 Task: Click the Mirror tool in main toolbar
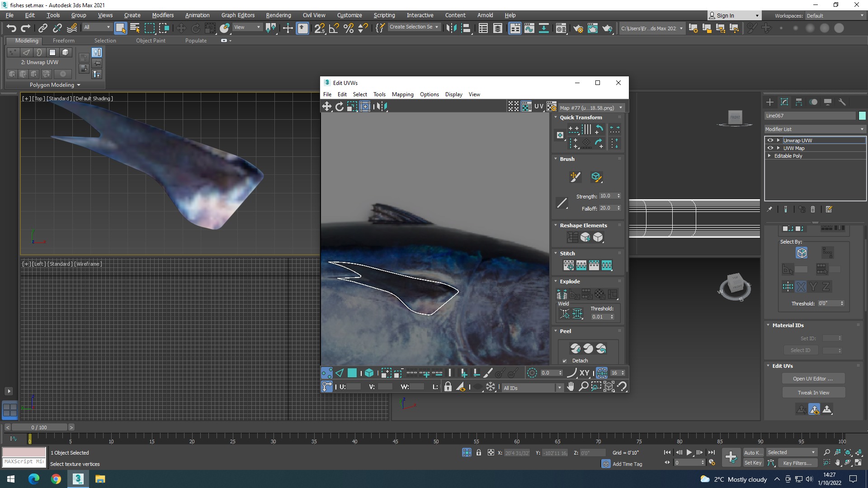coord(451,28)
